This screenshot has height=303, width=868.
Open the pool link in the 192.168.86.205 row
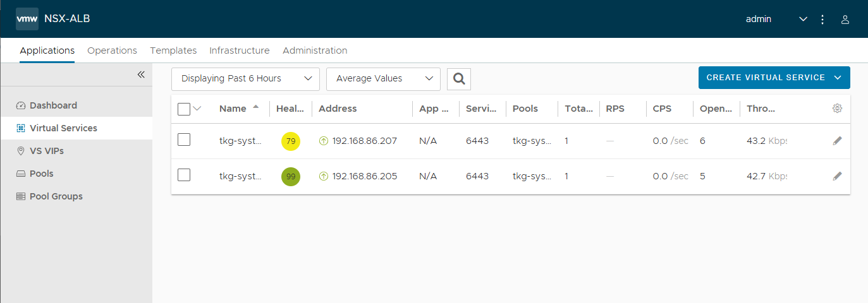532,176
